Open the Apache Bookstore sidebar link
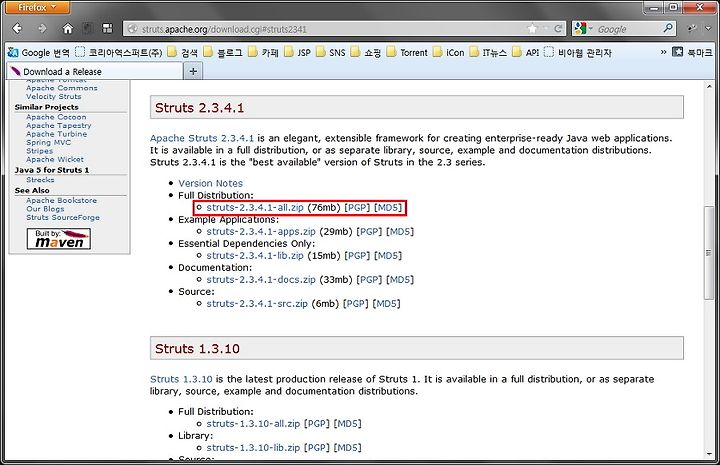This screenshot has width=720, height=465. tap(62, 201)
